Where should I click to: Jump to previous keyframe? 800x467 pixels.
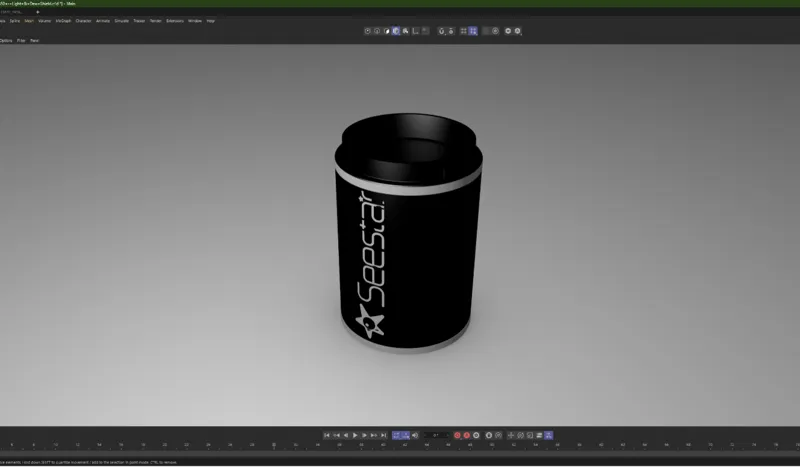point(336,435)
